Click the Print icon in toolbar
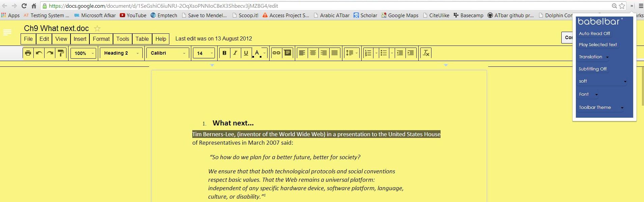Screen dimensions: 644x202 (x=28, y=53)
